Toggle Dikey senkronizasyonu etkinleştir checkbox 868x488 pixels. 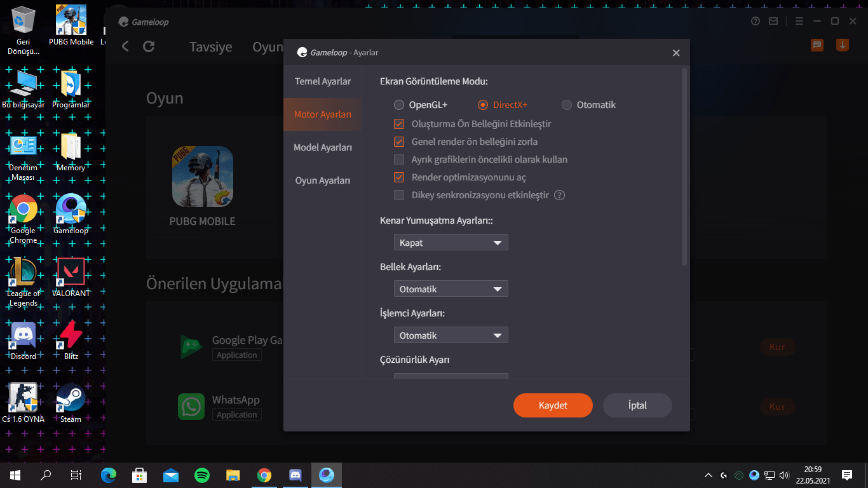[399, 195]
